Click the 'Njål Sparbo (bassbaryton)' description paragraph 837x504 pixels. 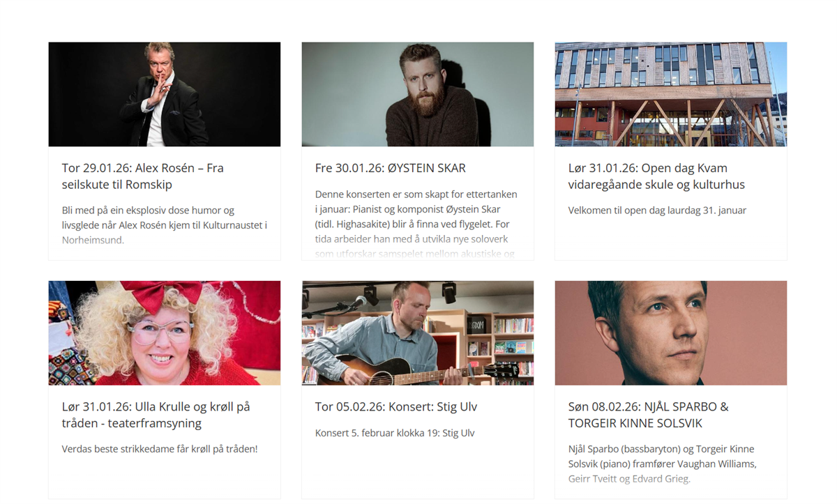(x=662, y=464)
